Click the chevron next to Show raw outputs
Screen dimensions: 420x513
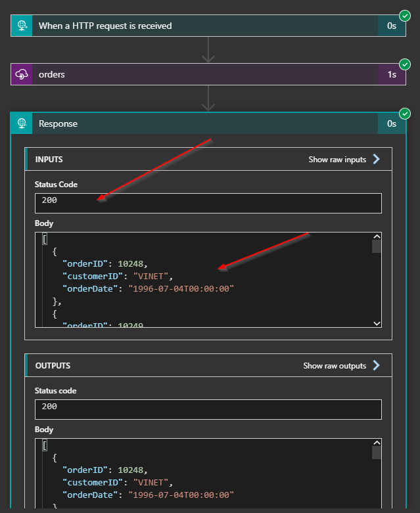(x=376, y=365)
